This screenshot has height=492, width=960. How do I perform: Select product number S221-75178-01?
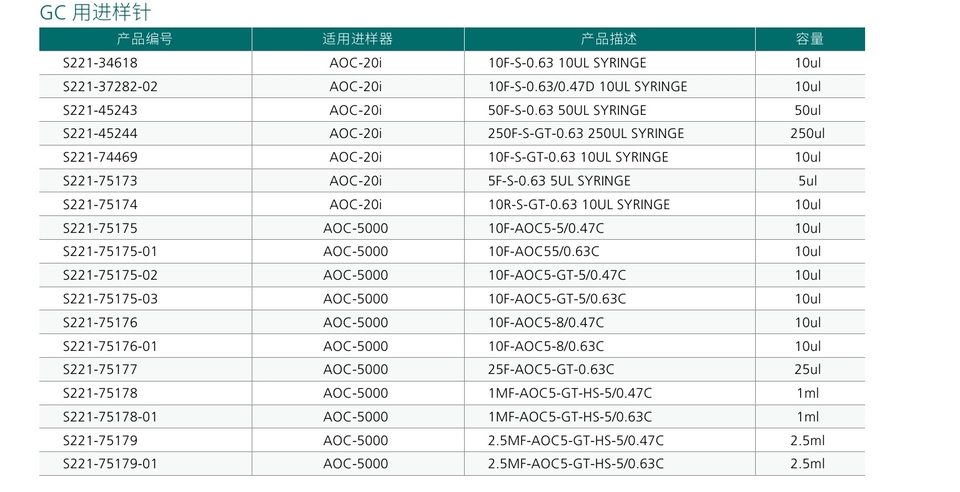click(110, 416)
